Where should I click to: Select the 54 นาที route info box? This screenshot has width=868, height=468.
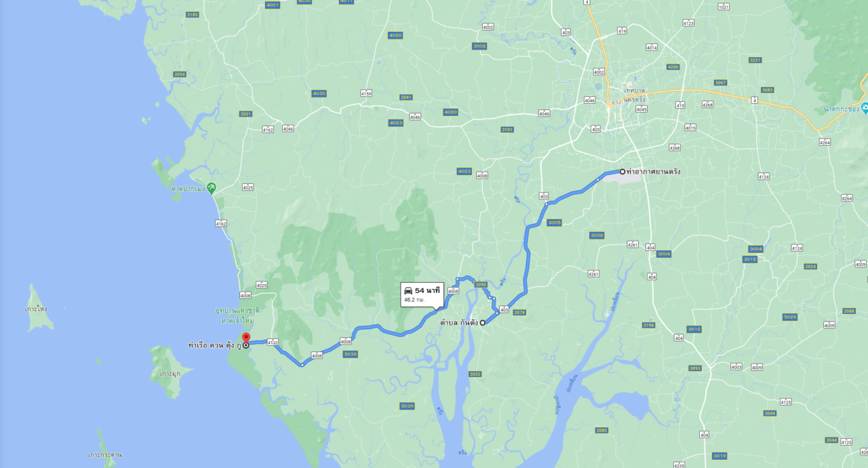[422, 294]
